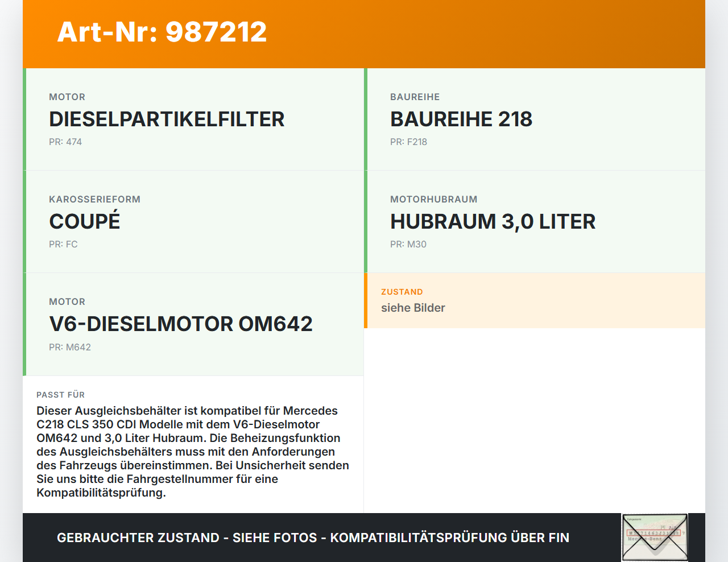This screenshot has height=562, width=728.
Task: Expand the ZUSTAND siehe Bilder section
Action: [x=535, y=300]
